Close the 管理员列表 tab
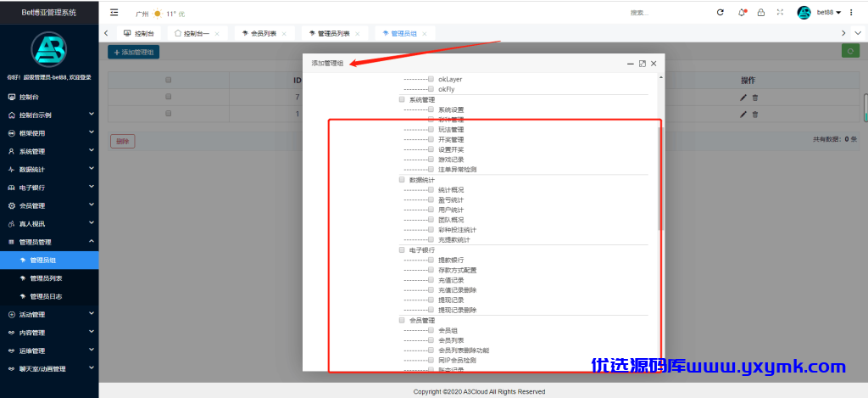This screenshot has height=398, width=868. click(x=357, y=34)
